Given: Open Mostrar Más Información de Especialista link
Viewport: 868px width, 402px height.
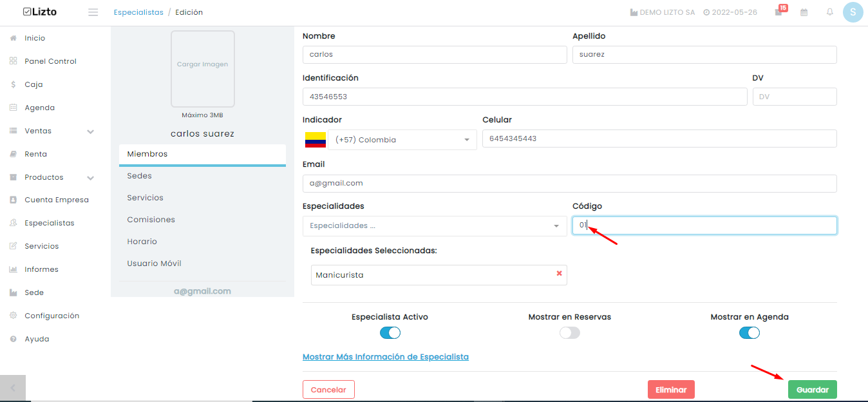Looking at the screenshot, I should pyautogui.click(x=386, y=357).
